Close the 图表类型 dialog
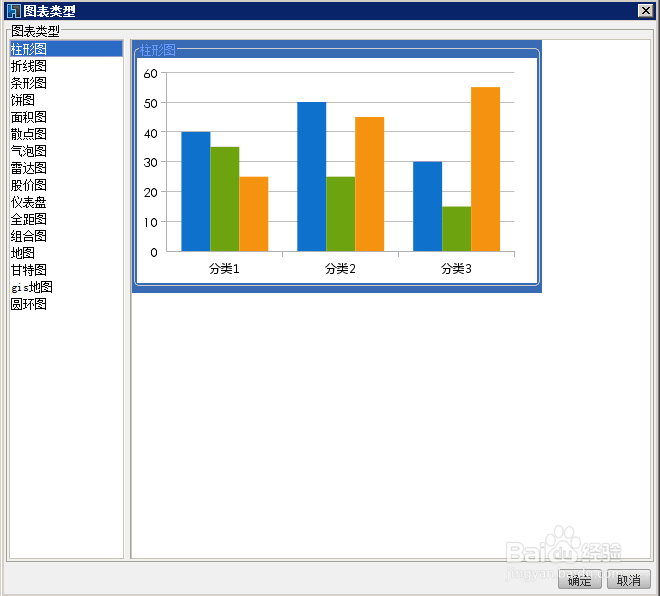660x596 pixels. (646, 10)
